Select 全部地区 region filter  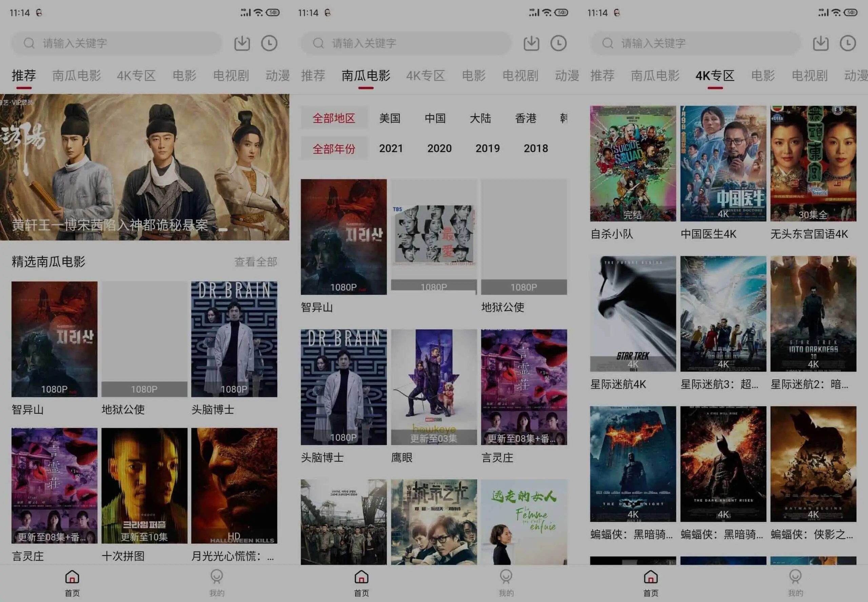click(x=334, y=118)
